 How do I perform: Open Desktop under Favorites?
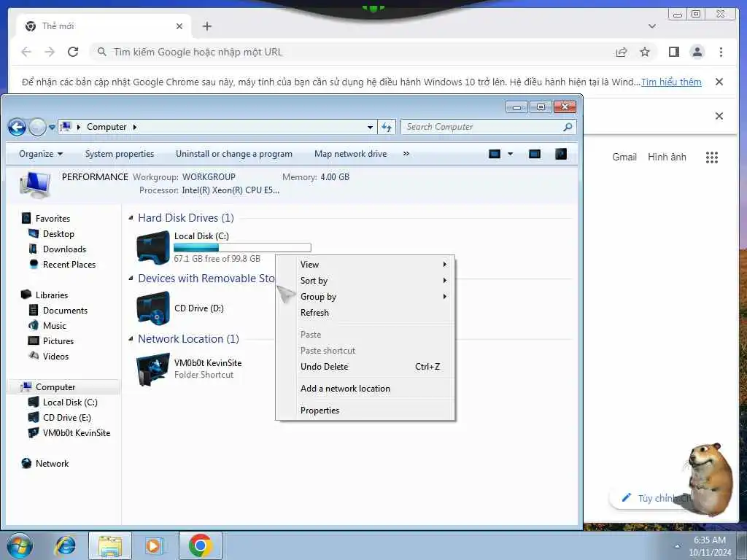coord(58,234)
